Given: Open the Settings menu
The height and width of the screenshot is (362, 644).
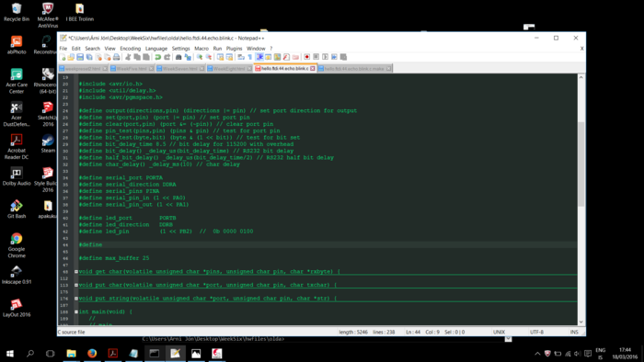Looking at the screenshot, I should 180,49.
